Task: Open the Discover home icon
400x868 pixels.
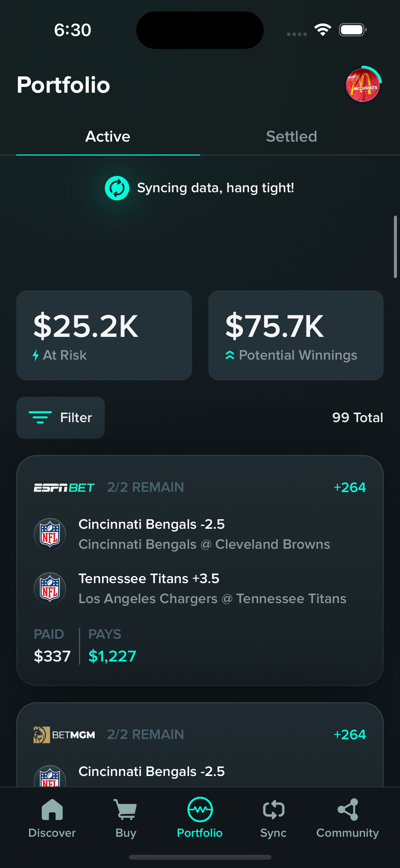Action: pos(52,810)
